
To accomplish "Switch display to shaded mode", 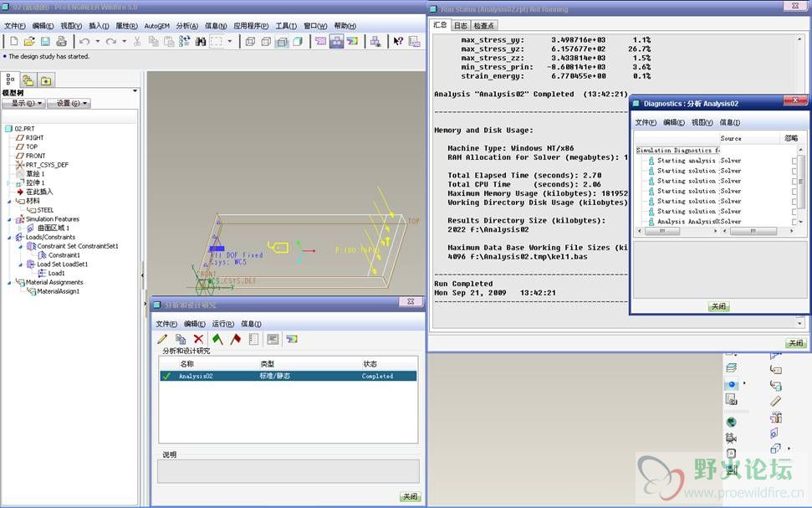I will click(298, 41).
